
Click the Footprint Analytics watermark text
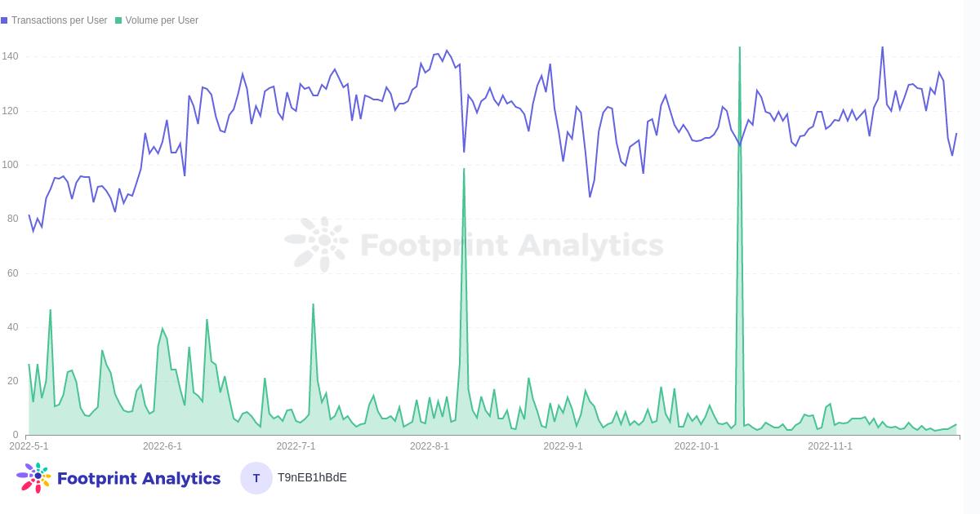pyautogui.click(x=511, y=245)
